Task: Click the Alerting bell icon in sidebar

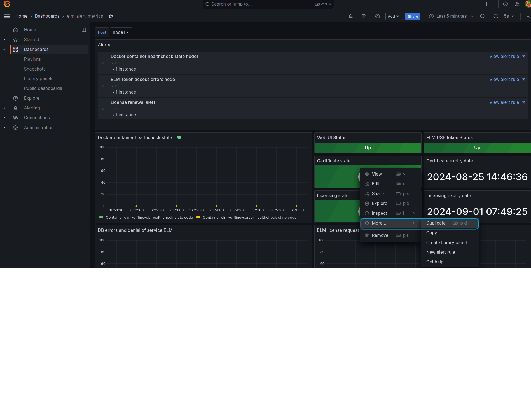Action: tap(15, 108)
